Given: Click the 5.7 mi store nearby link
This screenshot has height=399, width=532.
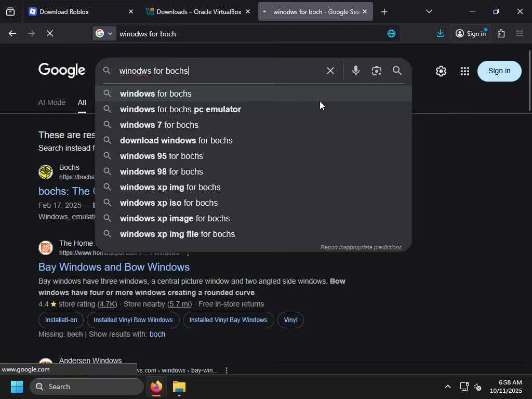Looking at the screenshot, I should coord(180,304).
